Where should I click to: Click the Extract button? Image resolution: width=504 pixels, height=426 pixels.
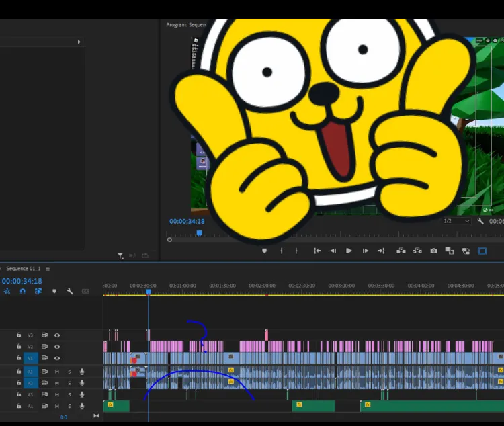tap(417, 251)
